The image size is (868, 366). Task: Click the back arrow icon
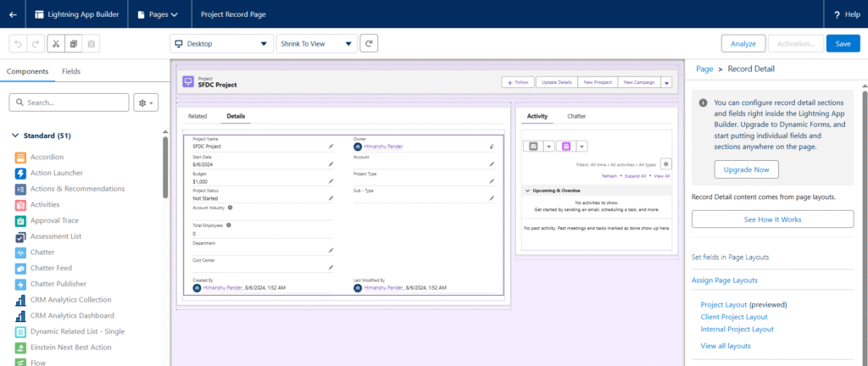[13, 14]
